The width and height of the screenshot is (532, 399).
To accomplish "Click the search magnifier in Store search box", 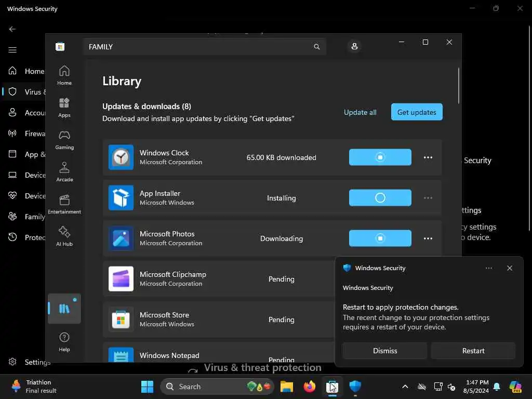I will [x=316, y=46].
